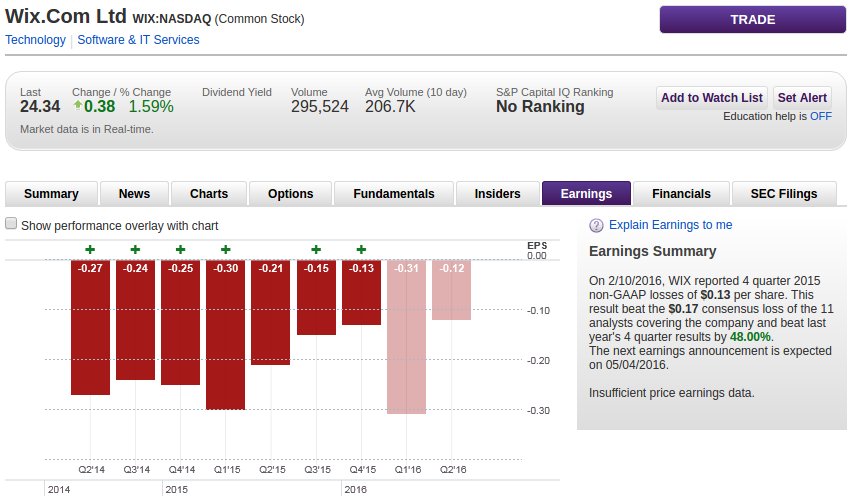Open the Financials tab
Image resolution: width=855 pixels, height=503 pixels.
click(681, 194)
